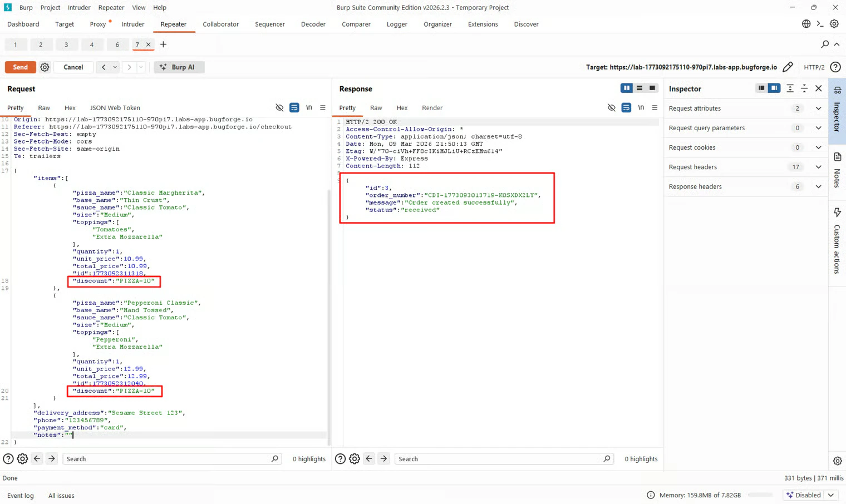The image size is (846, 504).
Task: Search Repeater tabs magnifier icon
Action: pos(825,44)
